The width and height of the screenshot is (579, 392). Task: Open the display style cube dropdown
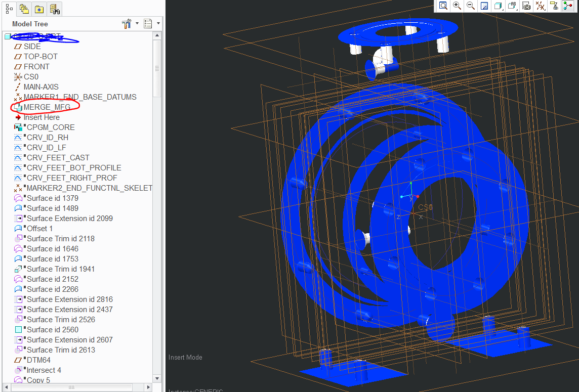(x=499, y=6)
